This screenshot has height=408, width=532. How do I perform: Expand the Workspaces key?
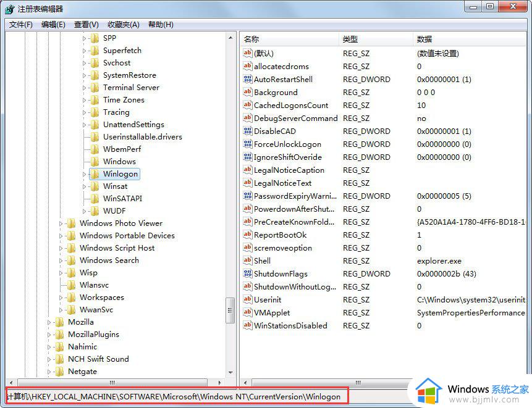61,298
